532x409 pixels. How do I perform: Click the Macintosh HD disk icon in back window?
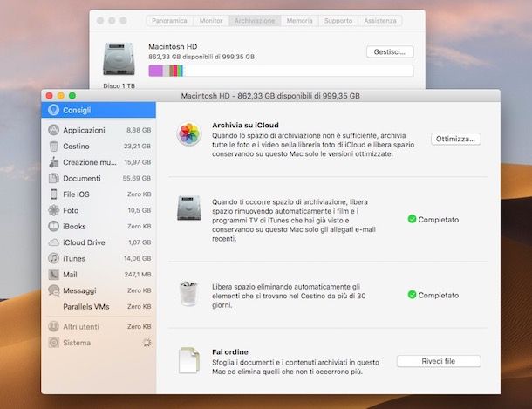click(119, 59)
